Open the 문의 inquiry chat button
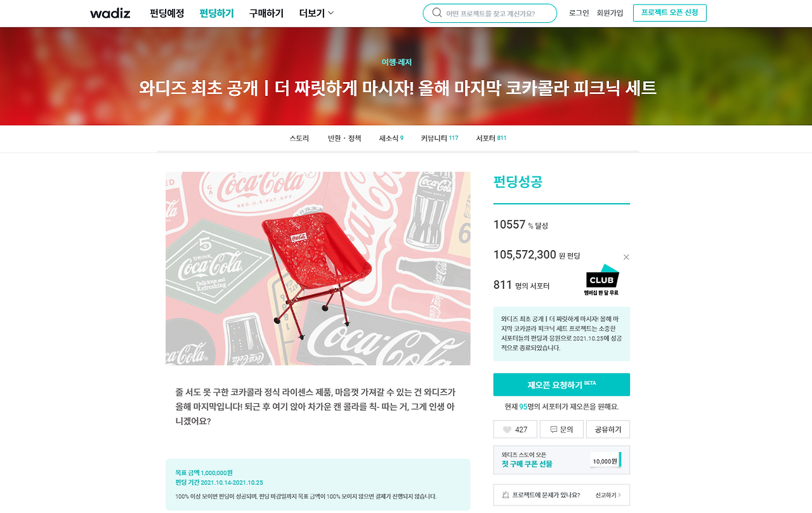This screenshot has width=812, height=513. tap(561, 429)
